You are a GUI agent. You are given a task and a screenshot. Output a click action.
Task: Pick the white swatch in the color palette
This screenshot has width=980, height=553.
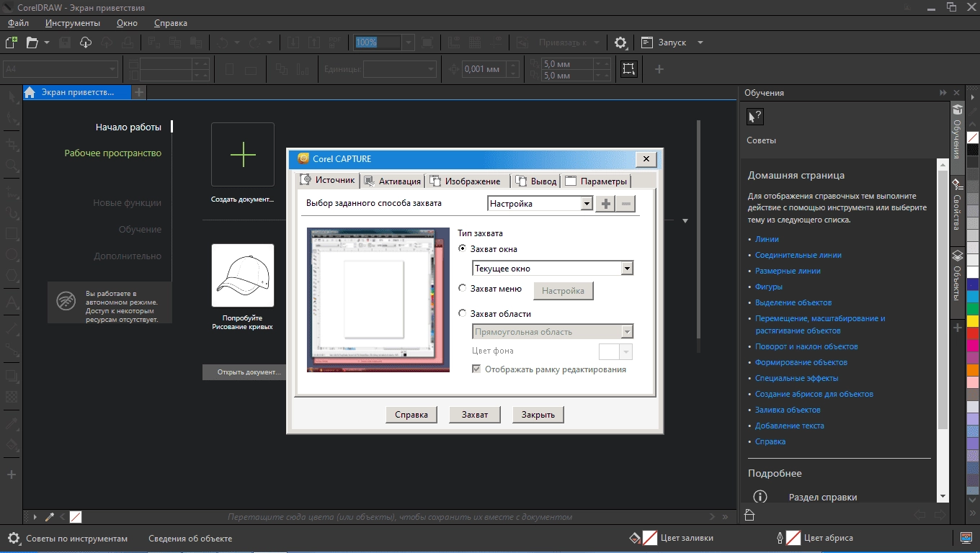[x=973, y=271]
